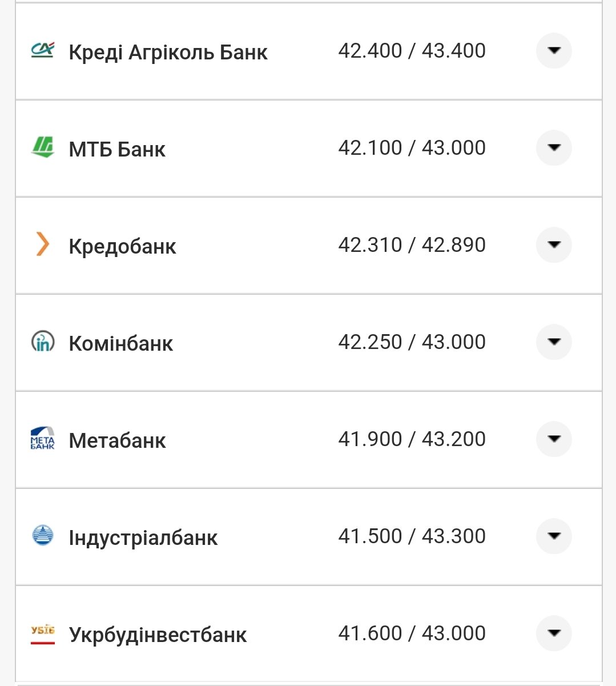Open the Креді Агріколь Банк name link
The height and width of the screenshot is (686, 616).
tap(168, 53)
